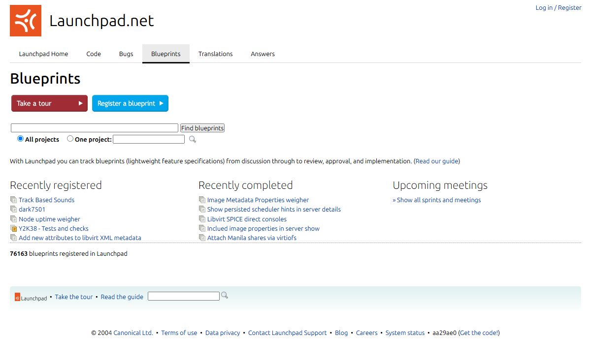Click the magnifier icon beside One project field
Image resolution: width=591 pixels, height=364 pixels.
tap(193, 139)
